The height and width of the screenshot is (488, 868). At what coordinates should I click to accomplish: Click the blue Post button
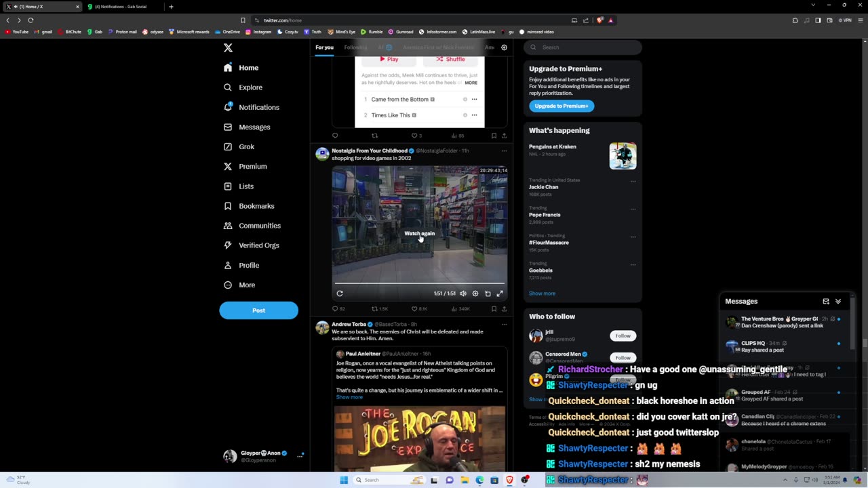[258, 310]
